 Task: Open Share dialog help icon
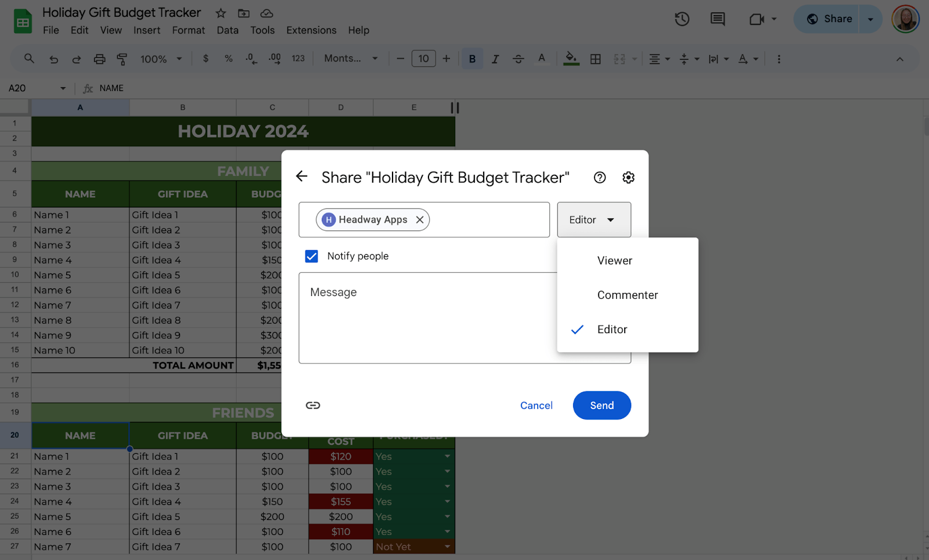(x=600, y=178)
